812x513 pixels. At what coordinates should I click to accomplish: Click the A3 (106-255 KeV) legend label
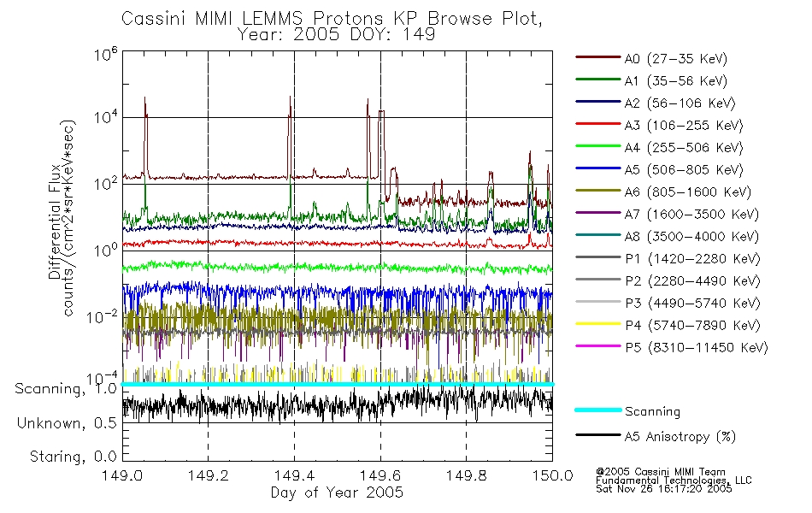(x=684, y=126)
